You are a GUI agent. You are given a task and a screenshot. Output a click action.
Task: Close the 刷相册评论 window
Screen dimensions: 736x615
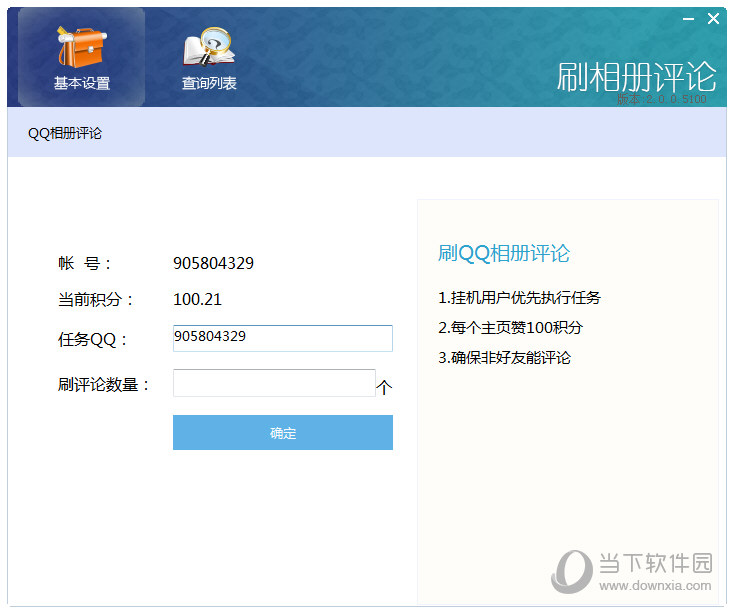point(713,19)
